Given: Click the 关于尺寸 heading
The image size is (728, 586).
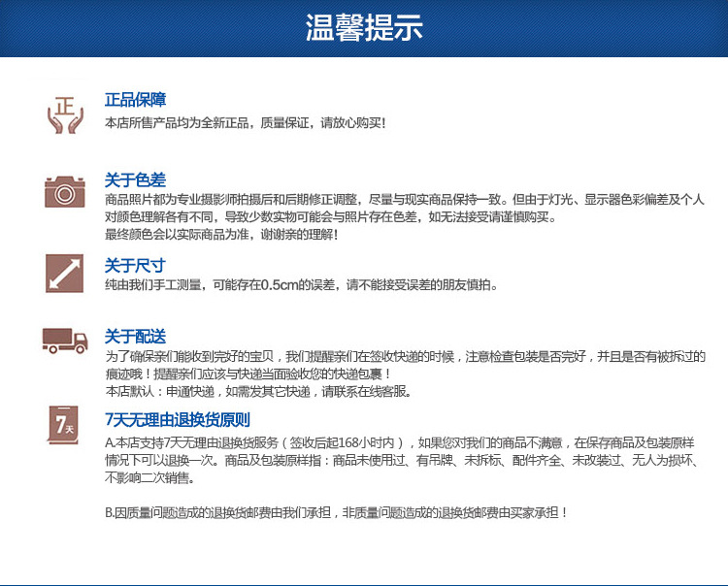Looking at the screenshot, I should tap(135, 265).
